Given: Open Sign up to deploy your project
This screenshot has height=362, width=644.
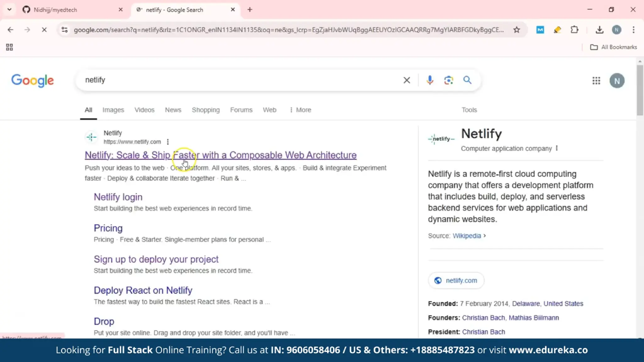Looking at the screenshot, I should coord(156,259).
